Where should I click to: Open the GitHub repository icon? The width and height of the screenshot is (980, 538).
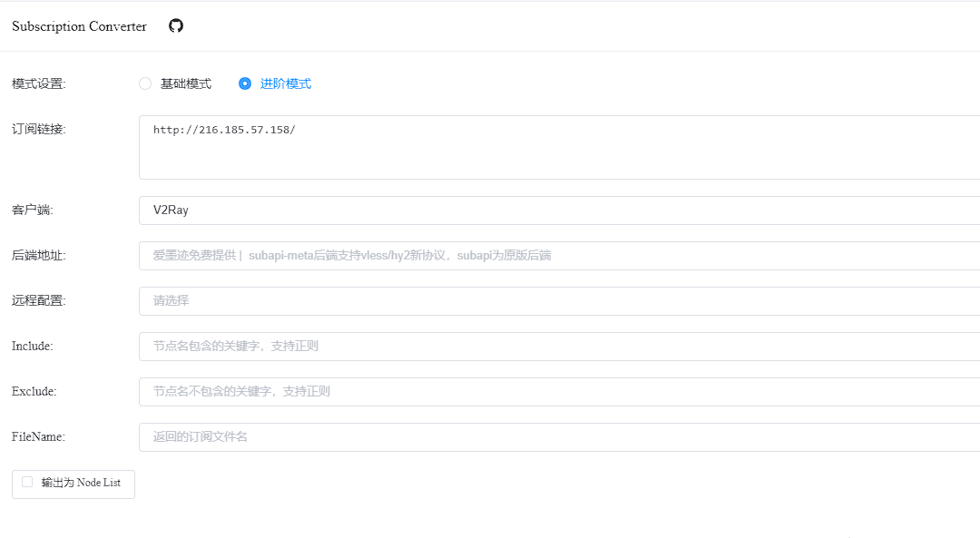pos(175,25)
